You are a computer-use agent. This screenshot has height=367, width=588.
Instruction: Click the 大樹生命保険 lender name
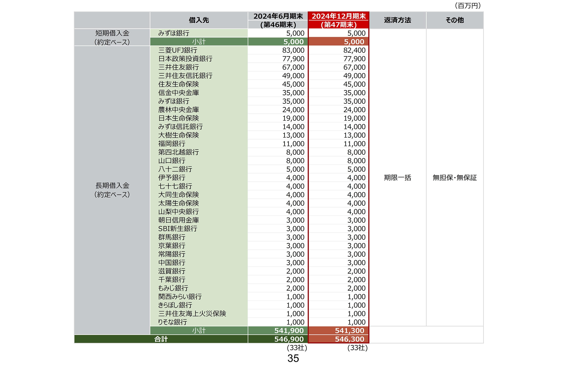click(178, 135)
